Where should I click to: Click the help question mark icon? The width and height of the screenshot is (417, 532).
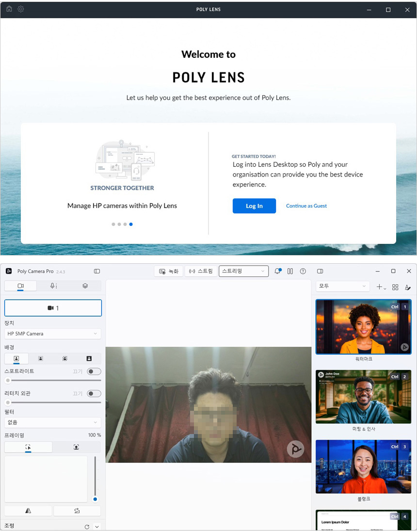click(303, 272)
